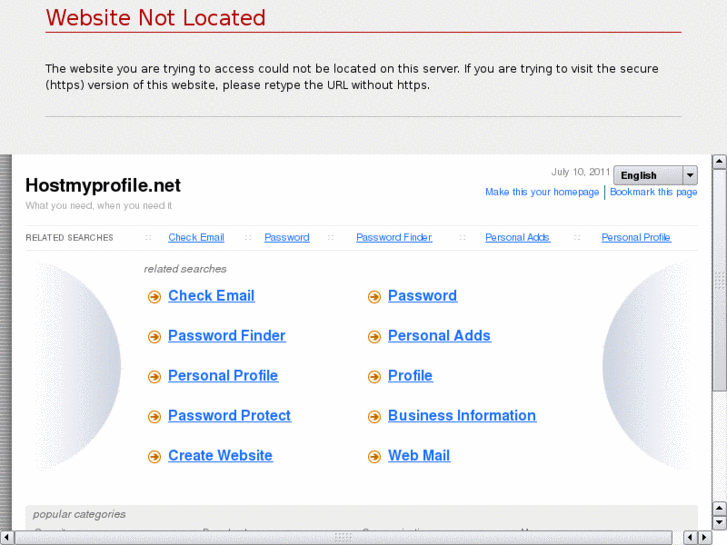The image size is (727, 545).
Task: Click the orange arrow icon beside Personal Adds
Action: point(374,337)
